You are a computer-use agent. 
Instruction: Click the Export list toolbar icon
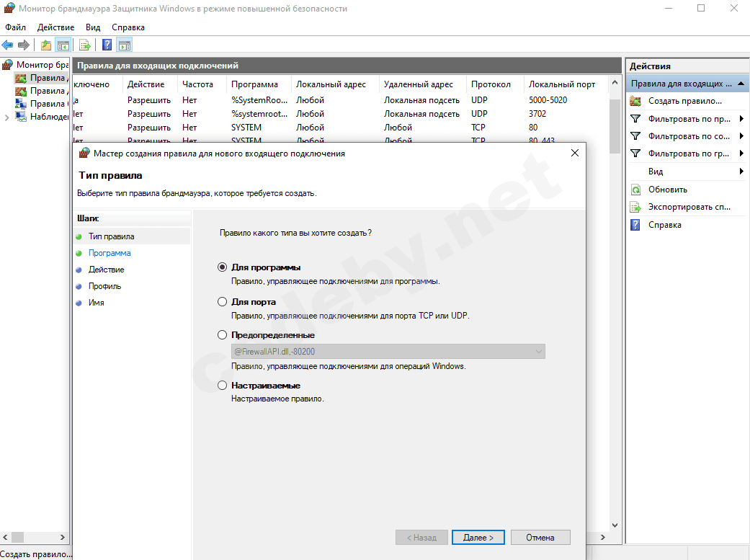[85, 45]
